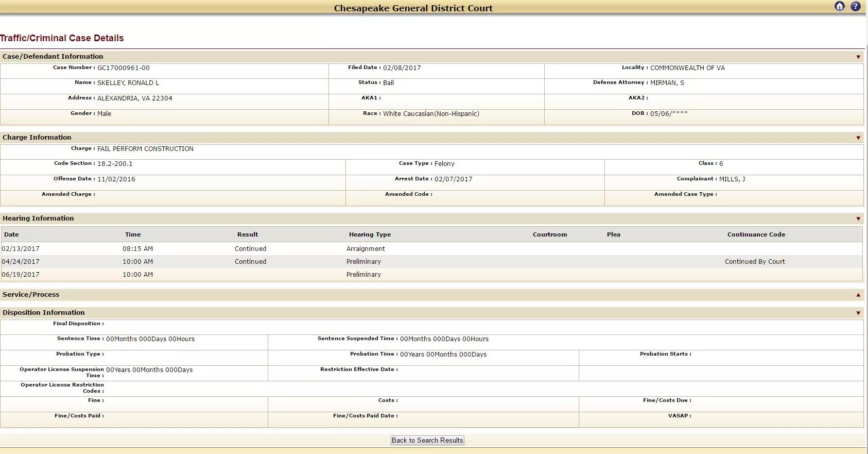Image resolution: width=868 pixels, height=454 pixels.
Task: Click Back to Search Results button
Action: (427, 440)
